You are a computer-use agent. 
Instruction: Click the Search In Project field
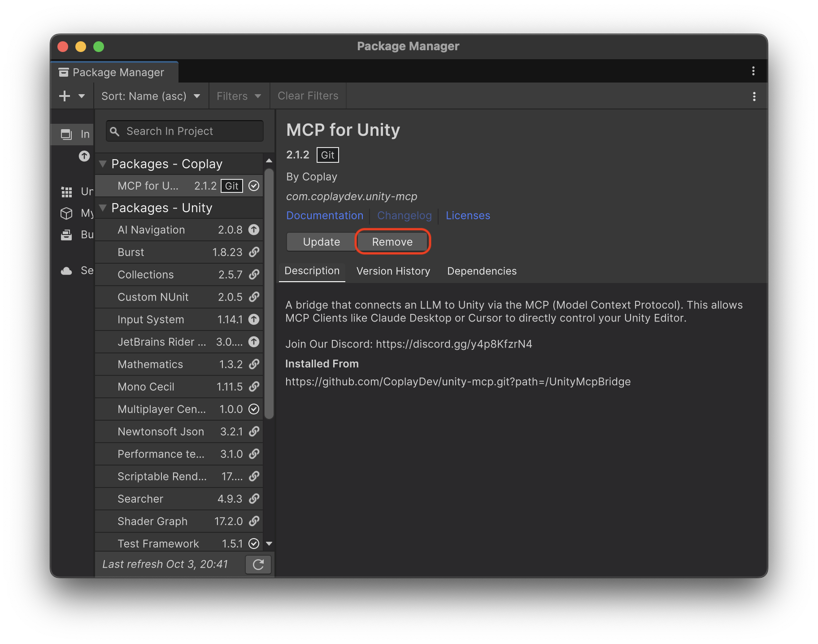click(x=185, y=131)
